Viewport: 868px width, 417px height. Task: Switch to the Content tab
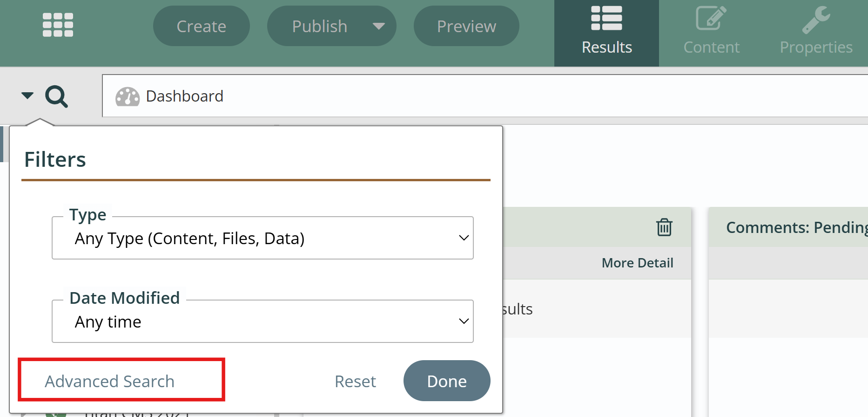coord(711,33)
